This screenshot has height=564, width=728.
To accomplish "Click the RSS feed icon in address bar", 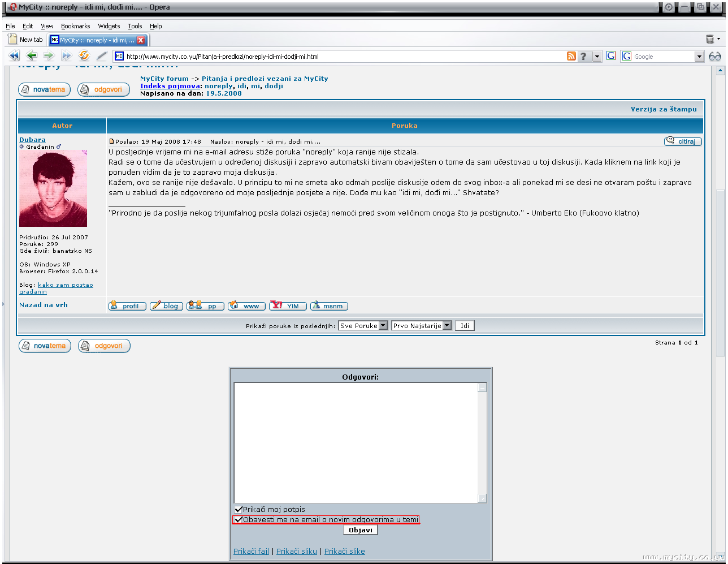I will pos(571,56).
